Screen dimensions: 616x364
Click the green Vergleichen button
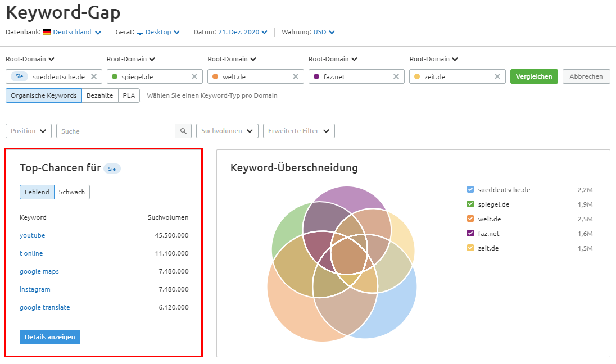534,76
